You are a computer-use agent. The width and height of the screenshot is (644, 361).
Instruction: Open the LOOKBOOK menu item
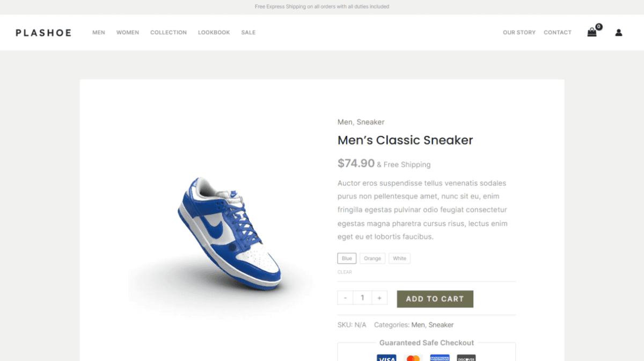tap(214, 32)
